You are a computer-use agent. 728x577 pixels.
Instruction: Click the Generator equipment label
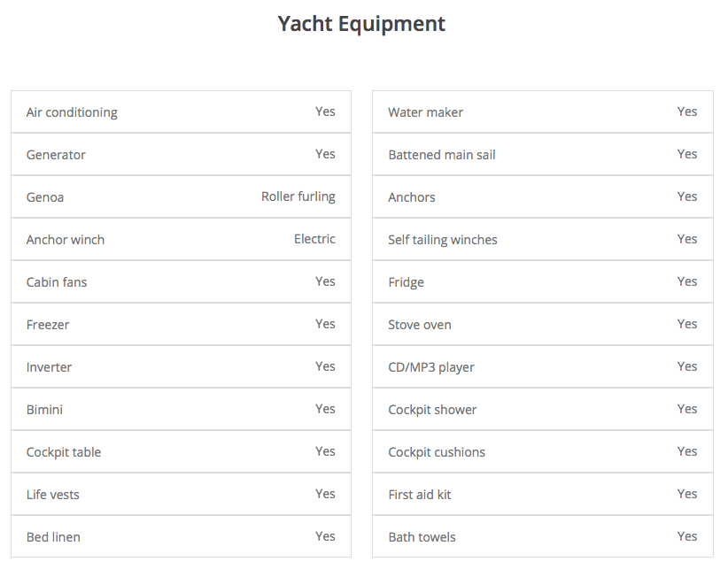point(56,155)
